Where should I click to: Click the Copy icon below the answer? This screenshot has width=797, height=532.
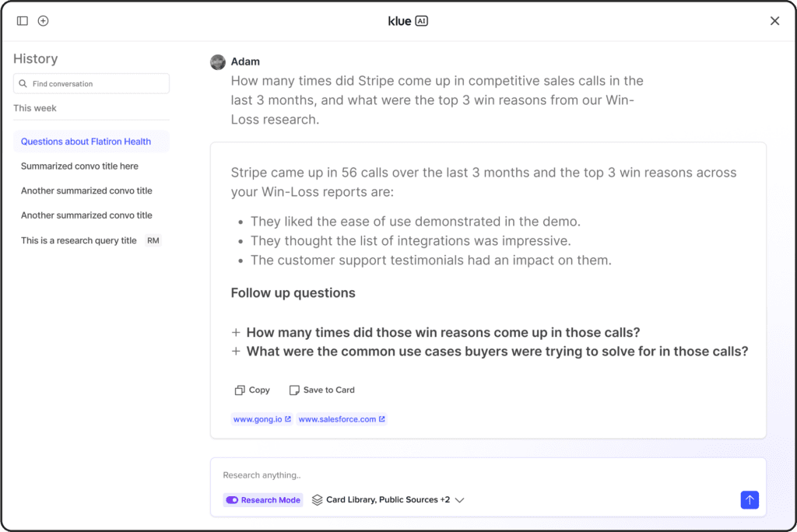[240, 390]
